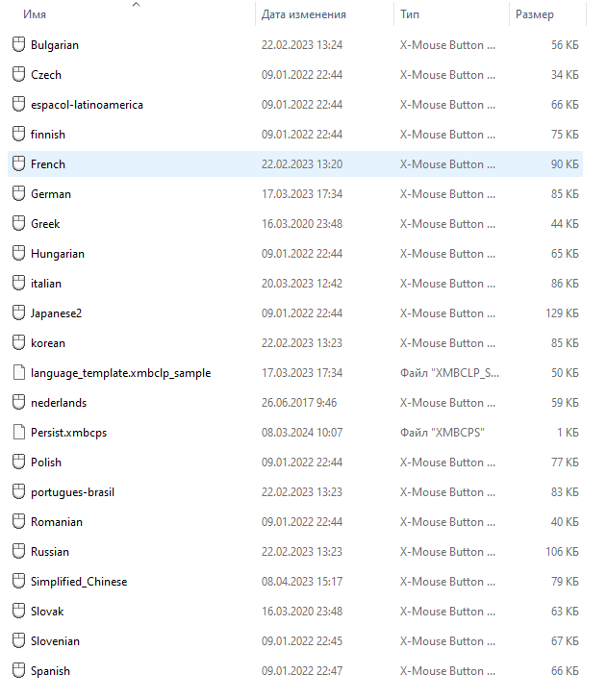Click the portugues-brasil file icon
606x700 pixels.
[x=18, y=492]
